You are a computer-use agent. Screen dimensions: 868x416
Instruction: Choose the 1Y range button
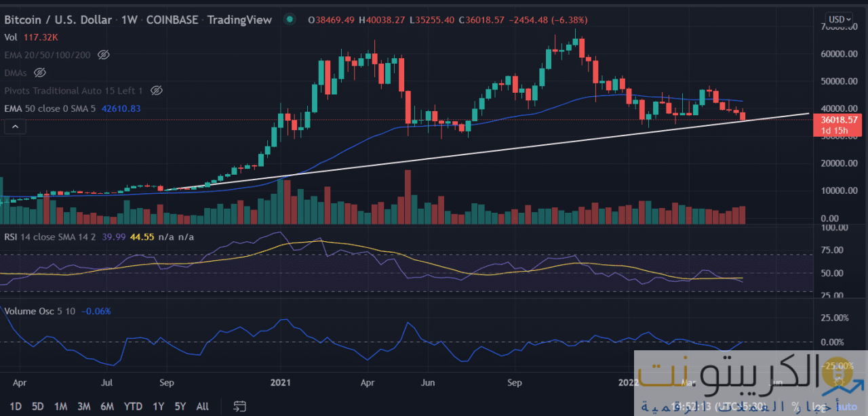[x=158, y=407]
